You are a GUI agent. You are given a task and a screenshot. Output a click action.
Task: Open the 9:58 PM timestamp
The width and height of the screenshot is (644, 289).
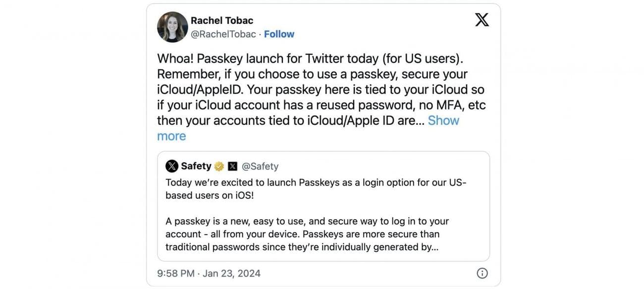[x=176, y=273]
